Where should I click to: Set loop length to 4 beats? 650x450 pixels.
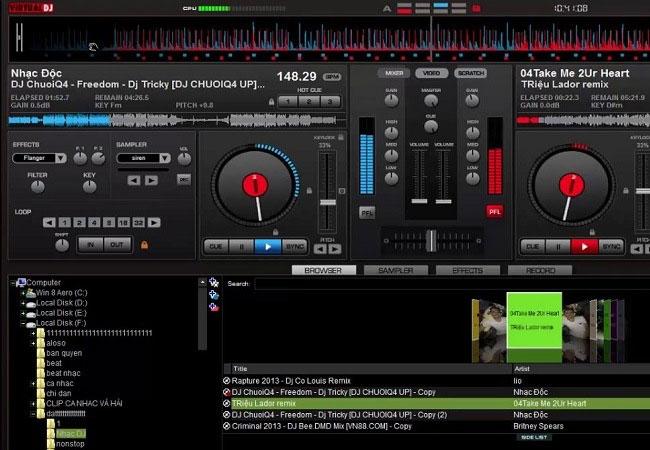94,223
